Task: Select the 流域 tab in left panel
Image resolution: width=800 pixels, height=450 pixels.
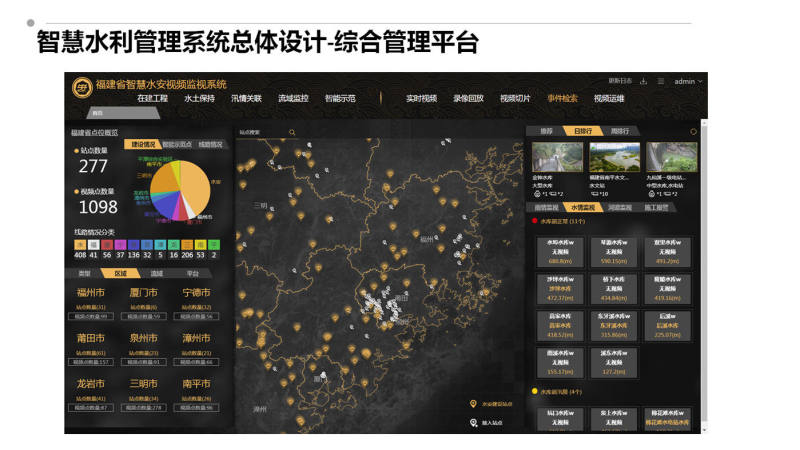Action: 156,272
